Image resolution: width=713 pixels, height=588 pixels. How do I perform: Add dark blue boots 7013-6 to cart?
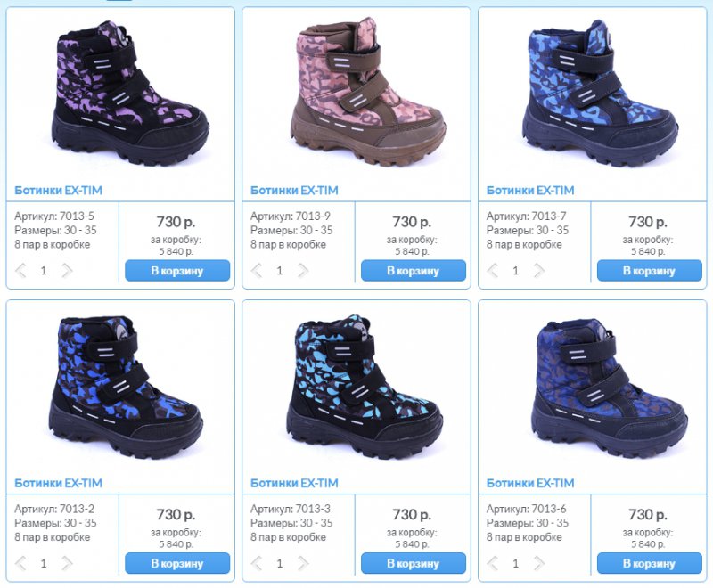pos(650,563)
